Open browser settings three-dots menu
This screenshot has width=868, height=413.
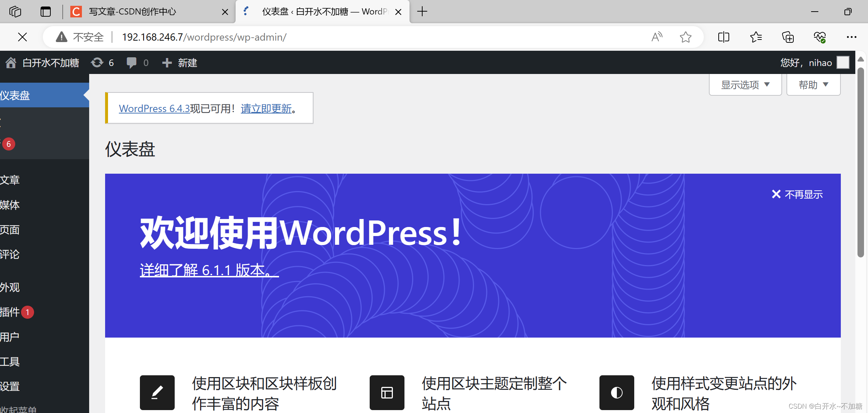coord(851,37)
